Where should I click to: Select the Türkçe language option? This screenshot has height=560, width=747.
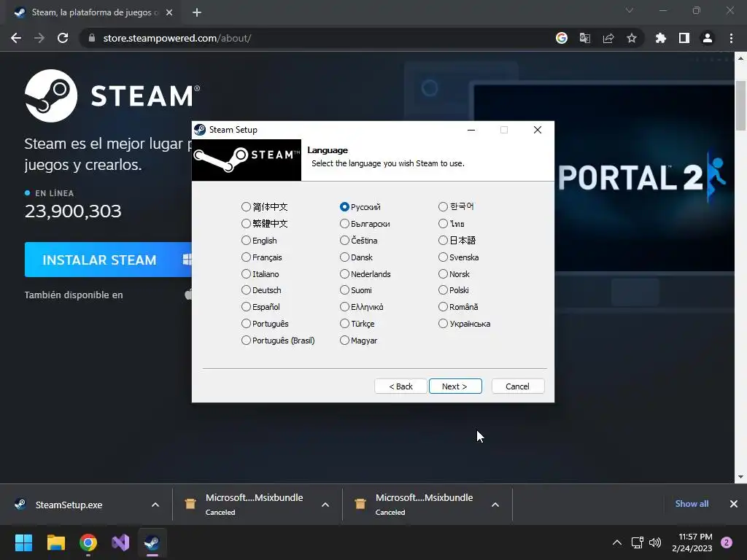coord(357,324)
